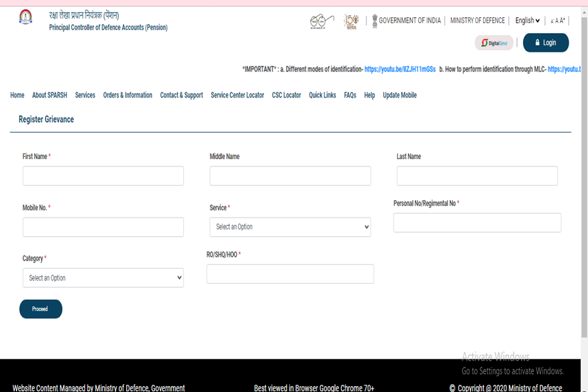
Task: Click the Last Name input field
Action: 477,176
